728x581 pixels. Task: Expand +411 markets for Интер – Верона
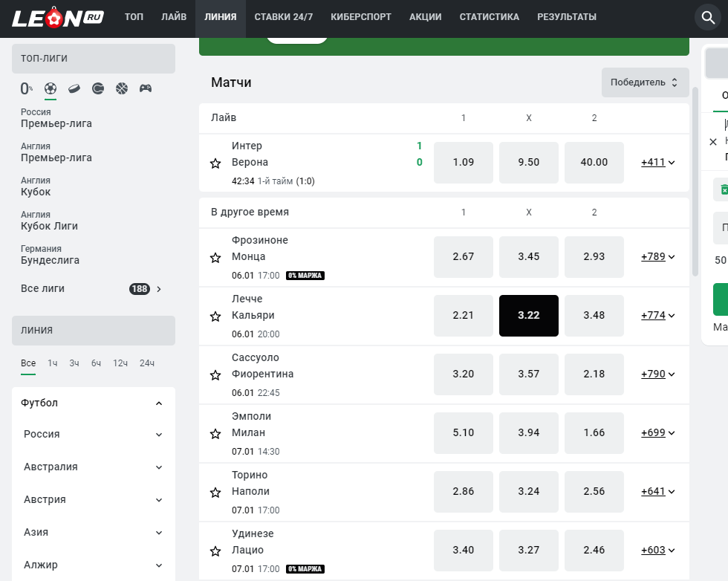tap(658, 163)
